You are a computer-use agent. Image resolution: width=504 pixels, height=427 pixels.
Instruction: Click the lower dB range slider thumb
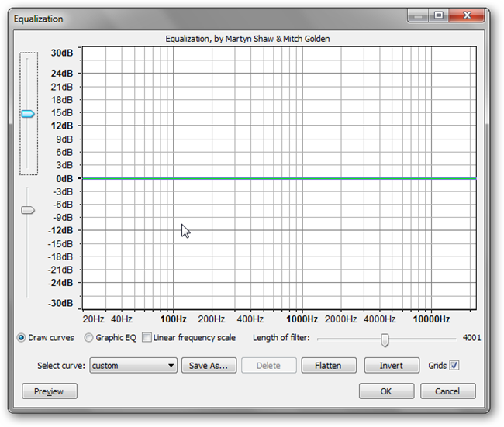pyautogui.click(x=28, y=210)
